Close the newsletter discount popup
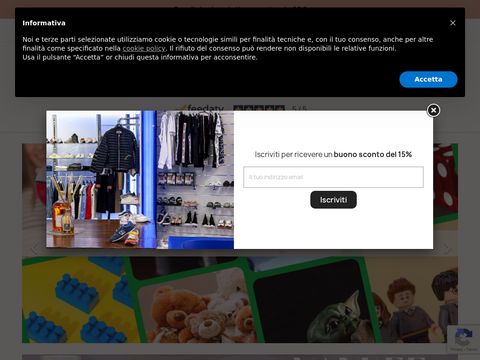Viewport: 480px width, 360px height. (x=433, y=110)
